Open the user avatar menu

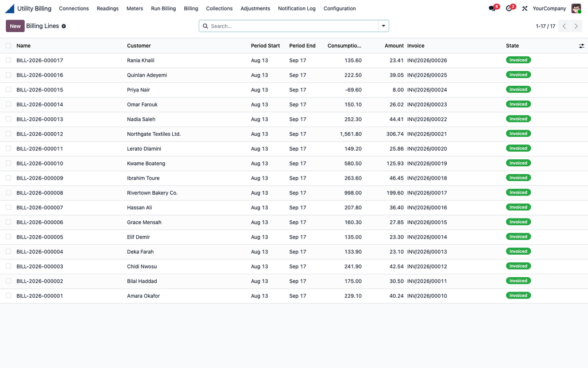[x=576, y=8]
